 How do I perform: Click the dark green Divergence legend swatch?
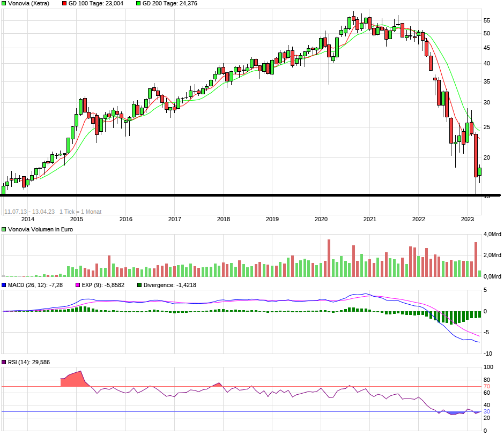[139, 285]
